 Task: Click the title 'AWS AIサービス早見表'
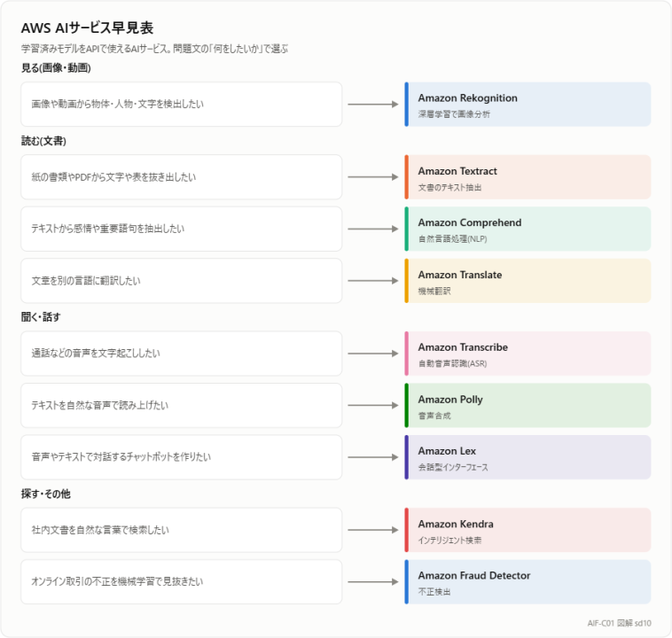click(87, 27)
